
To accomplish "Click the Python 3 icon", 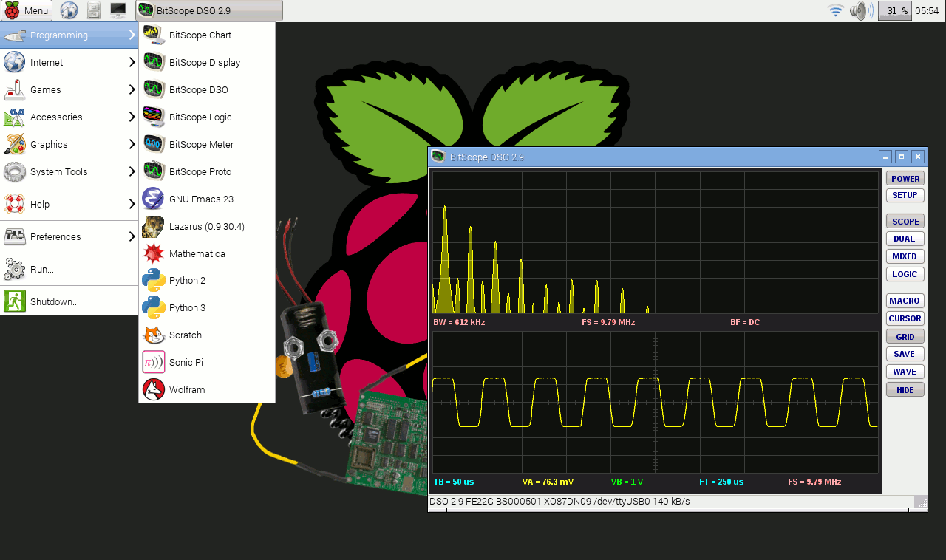I will pos(154,307).
